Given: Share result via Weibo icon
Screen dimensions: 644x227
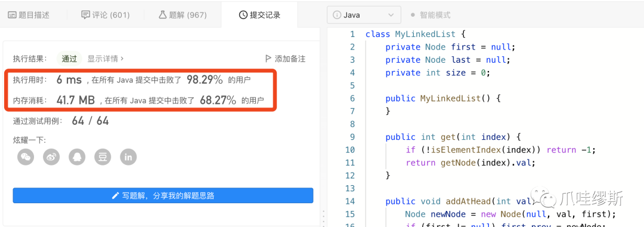Looking at the screenshot, I should 51,157.
